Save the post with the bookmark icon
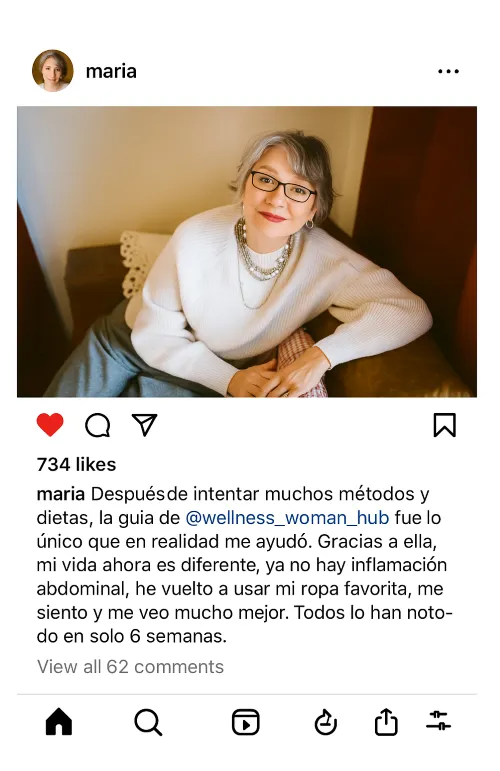The image size is (500, 771). pyautogui.click(x=444, y=425)
